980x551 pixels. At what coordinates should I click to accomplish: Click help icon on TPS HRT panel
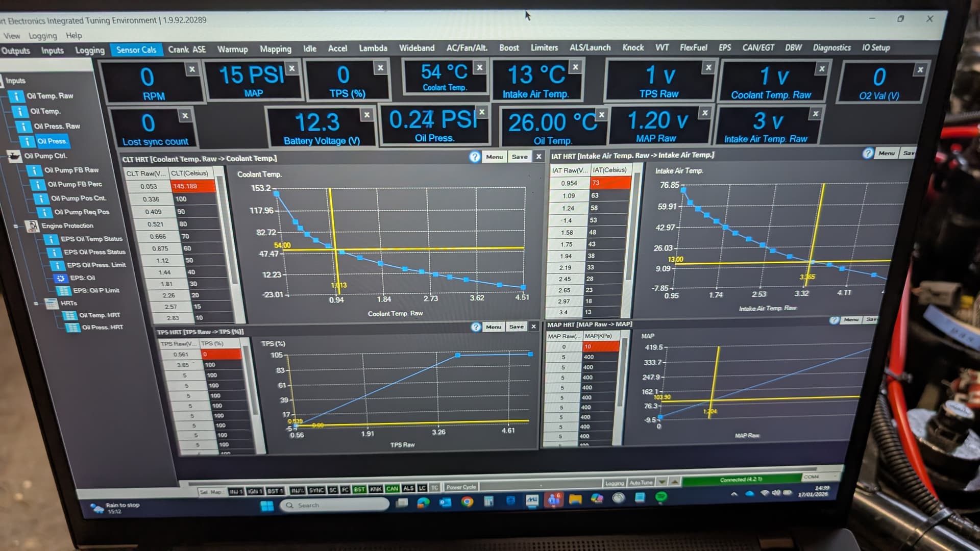click(476, 327)
